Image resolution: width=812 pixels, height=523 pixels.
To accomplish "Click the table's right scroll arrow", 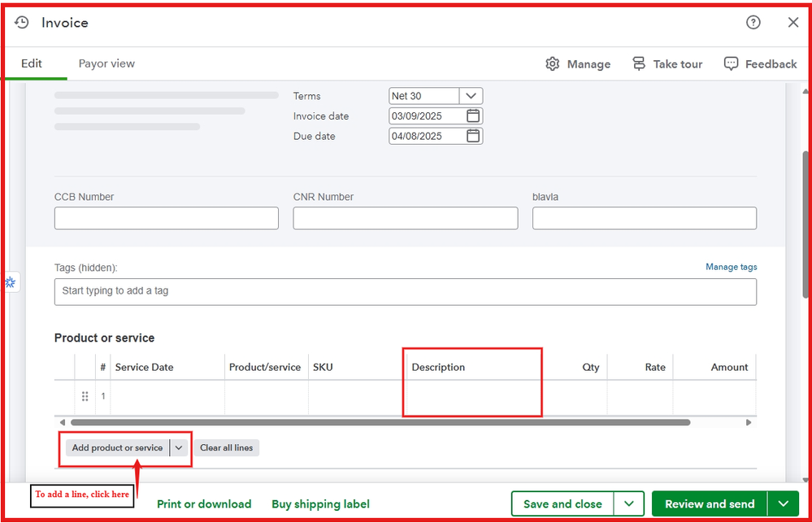I will point(749,422).
